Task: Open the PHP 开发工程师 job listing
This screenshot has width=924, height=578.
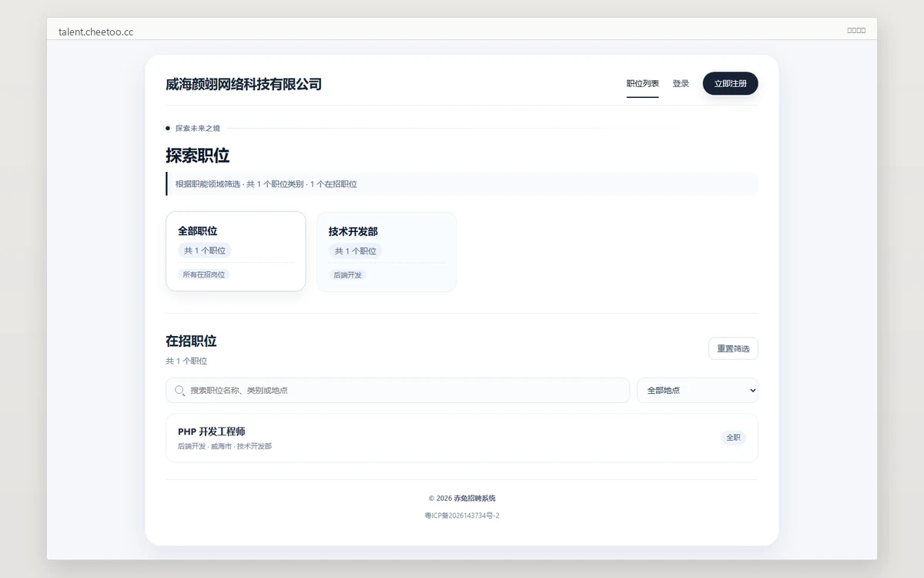Action: coord(462,438)
